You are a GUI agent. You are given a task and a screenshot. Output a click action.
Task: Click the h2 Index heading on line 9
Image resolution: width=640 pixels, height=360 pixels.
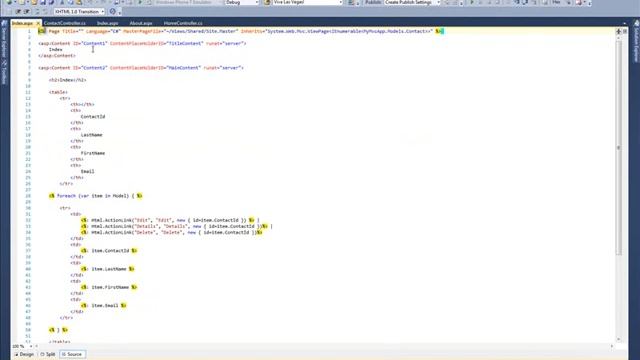(x=67, y=80)
